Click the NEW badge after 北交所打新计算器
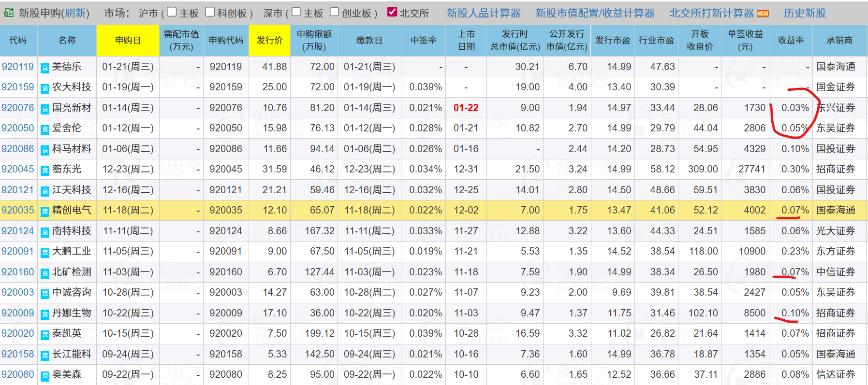This screenshot has height=385, width=868. coord(763,14)
